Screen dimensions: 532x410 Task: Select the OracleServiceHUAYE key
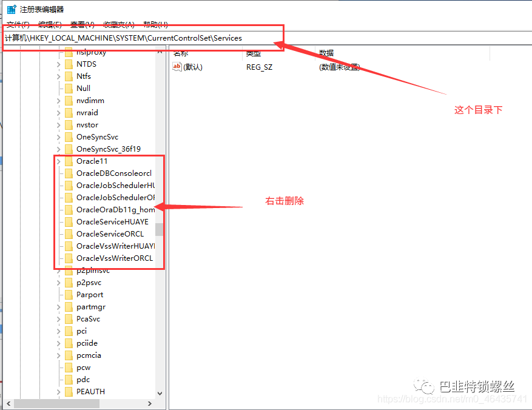112,222
